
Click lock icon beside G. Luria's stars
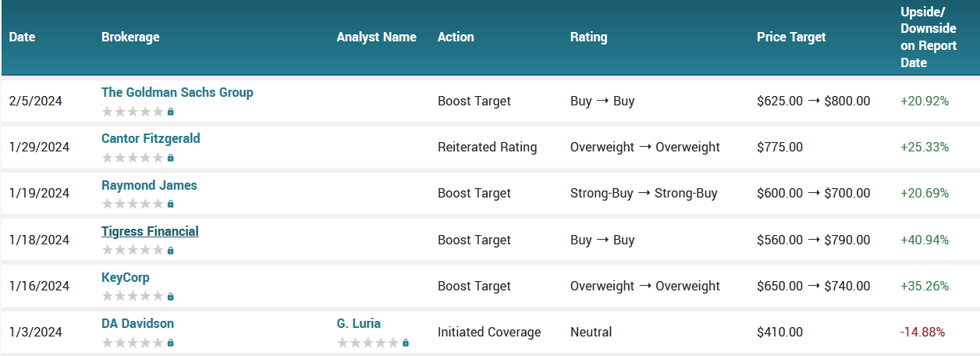pyautogui.click(x=406, y=343)
